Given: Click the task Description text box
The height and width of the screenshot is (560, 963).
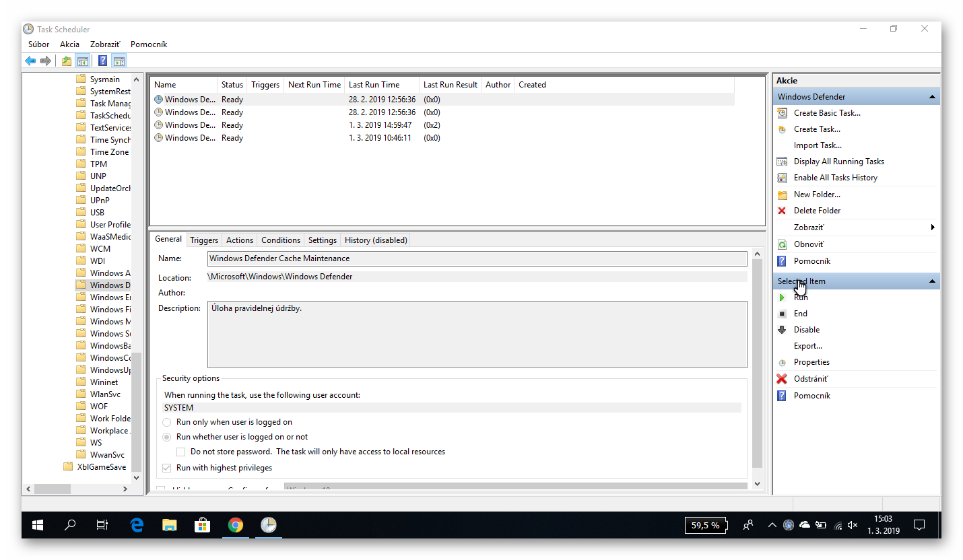Looking at the screenshot, I should click(477, 335).
